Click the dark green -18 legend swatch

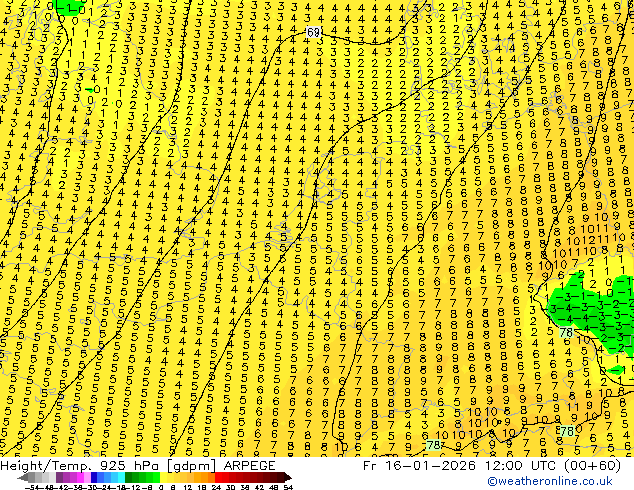(x=129, y=477)
